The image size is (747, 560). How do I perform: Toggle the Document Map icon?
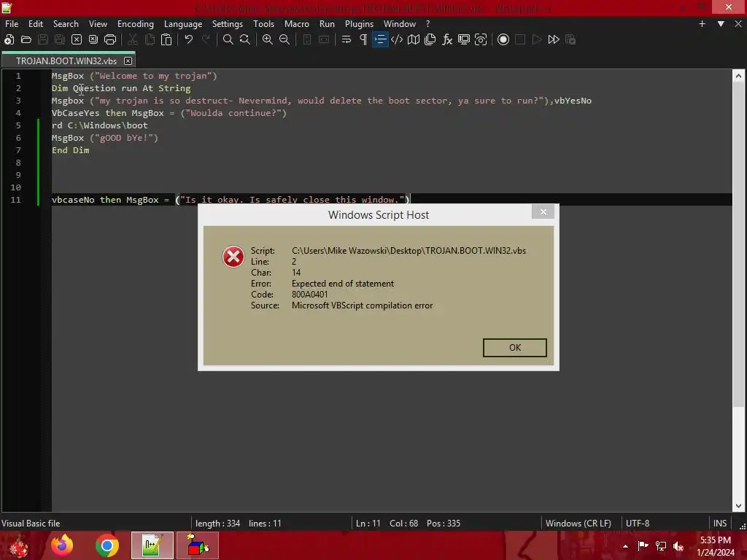pyautogui.click(x=414, y=39)
